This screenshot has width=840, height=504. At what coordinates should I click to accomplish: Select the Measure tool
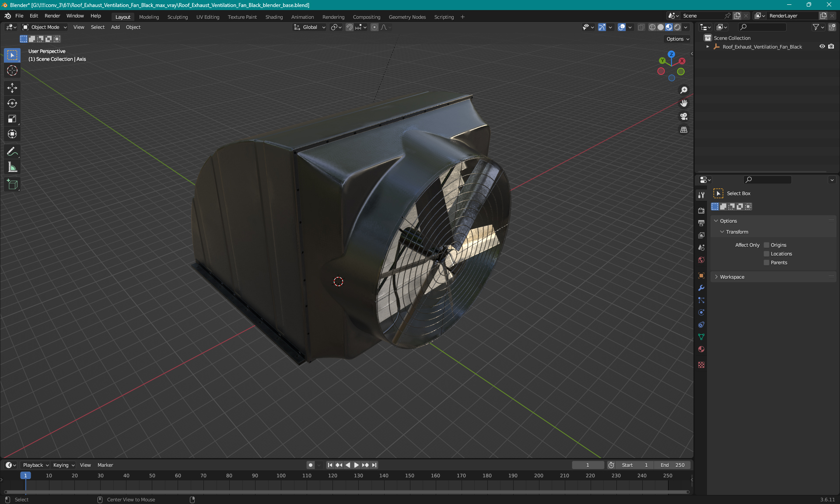[x=12, y=167]
